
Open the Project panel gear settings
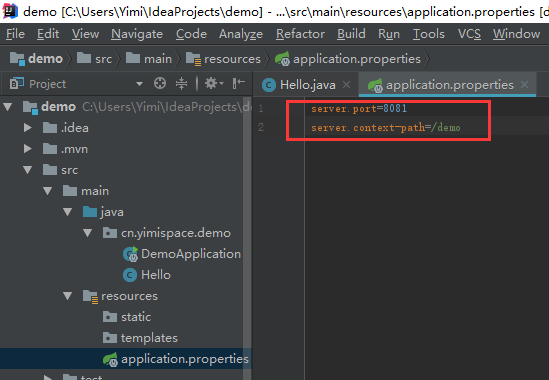(x=214, y=83)
